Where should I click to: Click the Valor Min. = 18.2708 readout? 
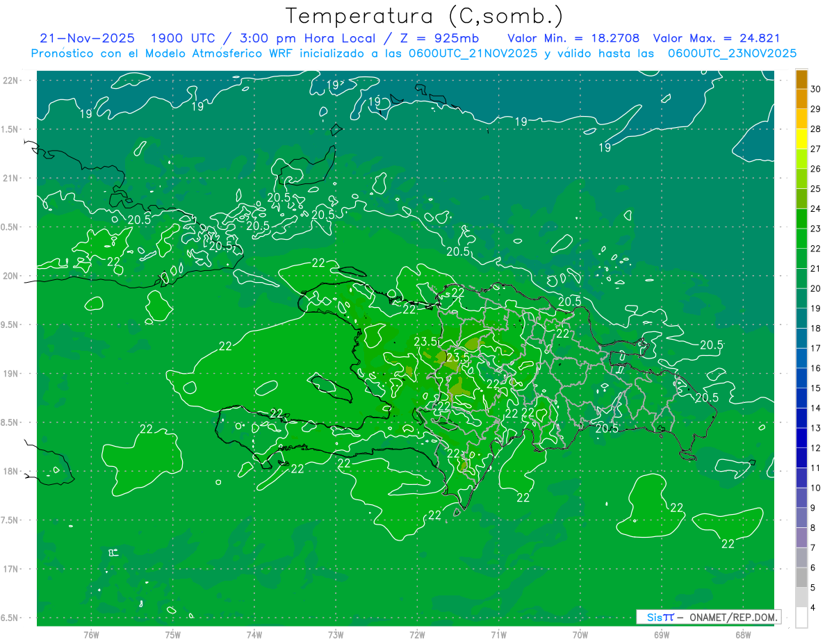573,38
